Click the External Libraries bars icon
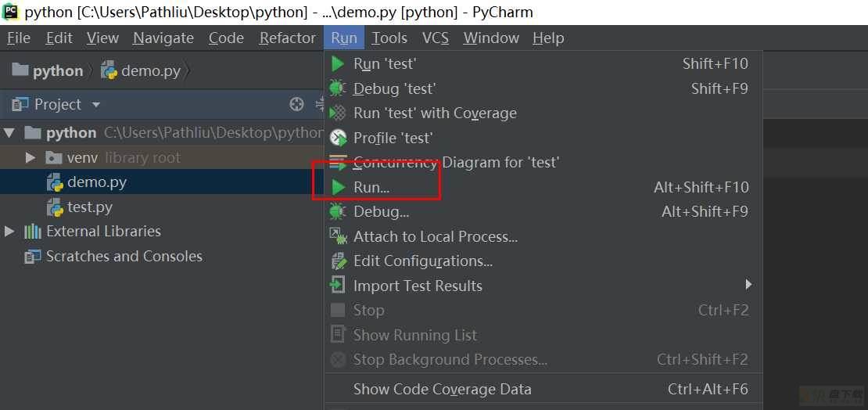Image resolution: width=868 pixels, height=410 pixels. click(x=33, y=232)
